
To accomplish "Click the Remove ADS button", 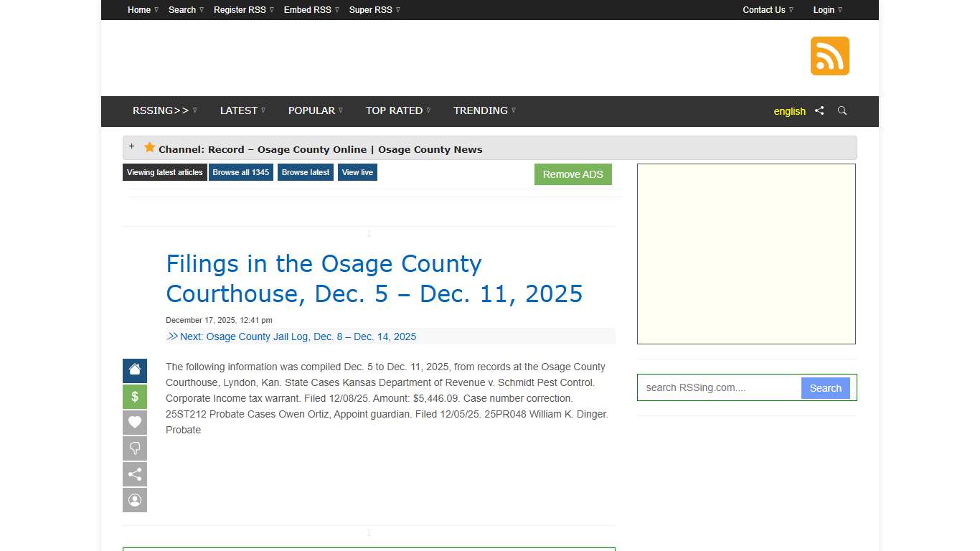I will tap(573, 174).
